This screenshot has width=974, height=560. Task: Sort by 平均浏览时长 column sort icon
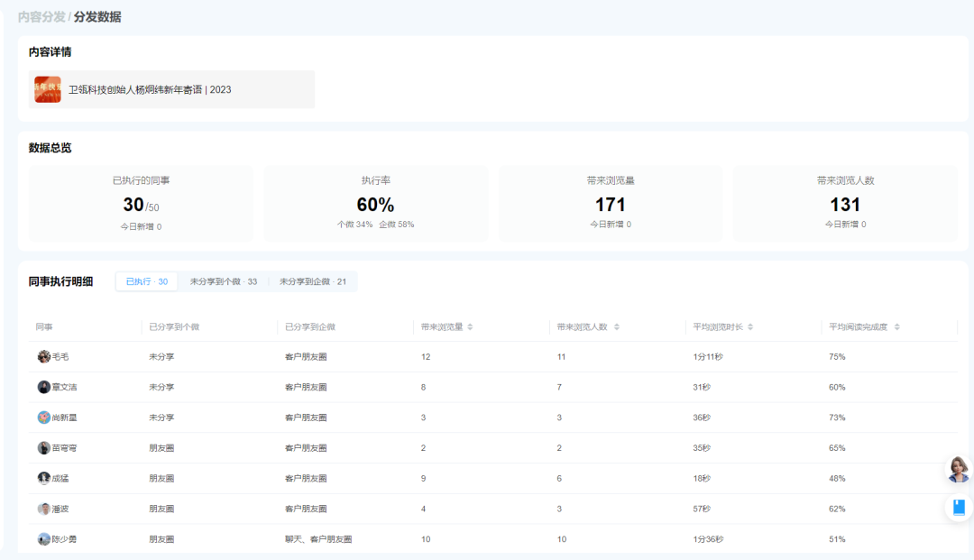tap(750, 326)
